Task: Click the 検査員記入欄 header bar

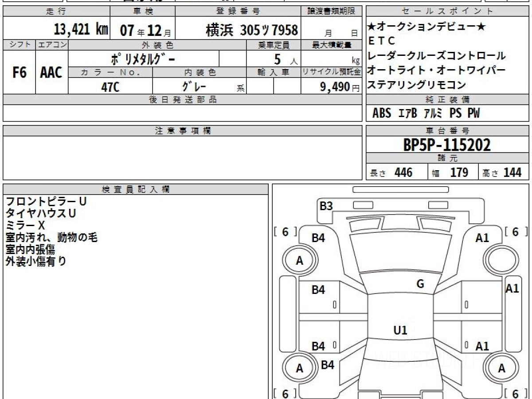Action: 136,189
